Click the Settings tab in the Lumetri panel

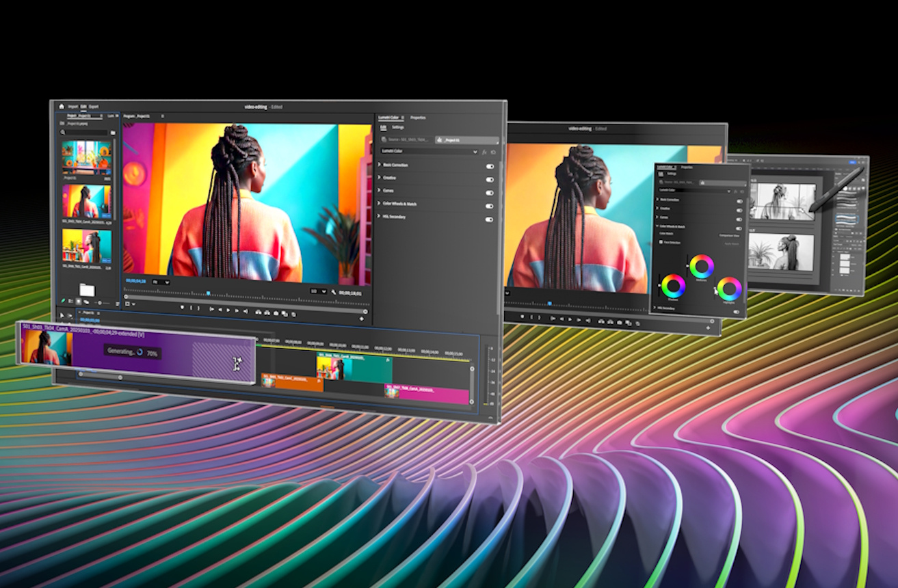(398, 127)
